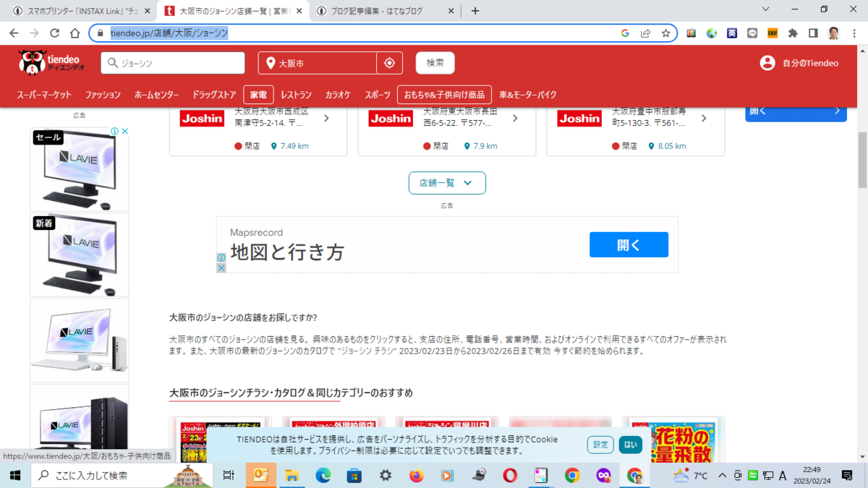Open Firefox from the taskbar
This screenshot has height=488, width=868.
pos(416,475)
